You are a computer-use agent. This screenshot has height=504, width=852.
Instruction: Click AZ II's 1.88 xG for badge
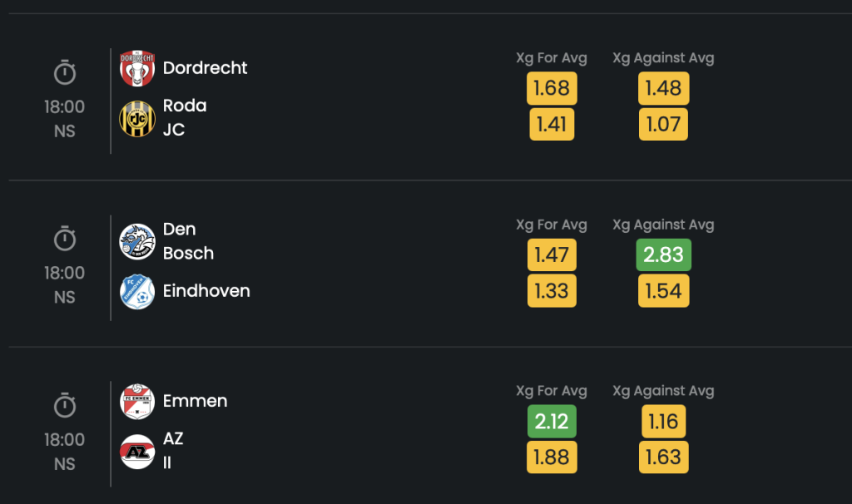pos(552,457)
